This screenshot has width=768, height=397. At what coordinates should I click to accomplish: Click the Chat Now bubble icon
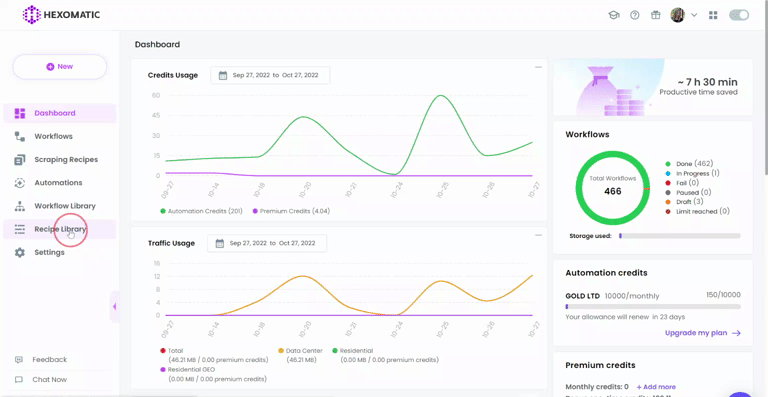pos(19,379)
